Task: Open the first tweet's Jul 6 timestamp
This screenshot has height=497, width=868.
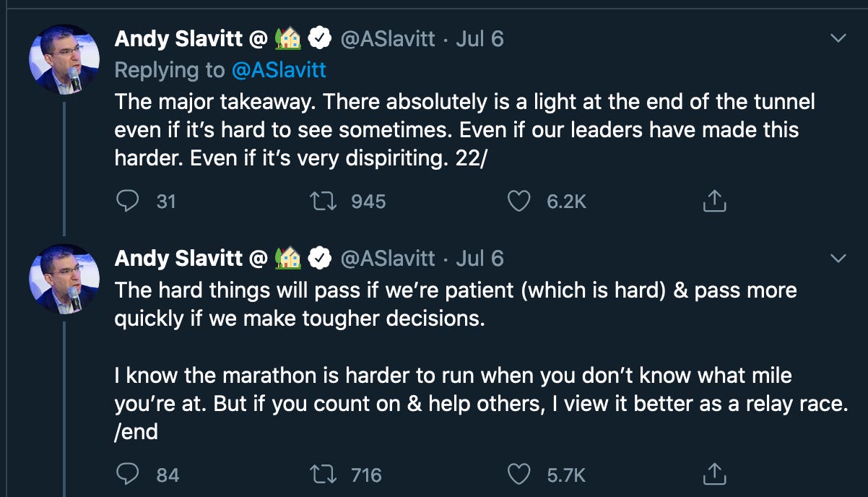Action: (x=479, y=38)
